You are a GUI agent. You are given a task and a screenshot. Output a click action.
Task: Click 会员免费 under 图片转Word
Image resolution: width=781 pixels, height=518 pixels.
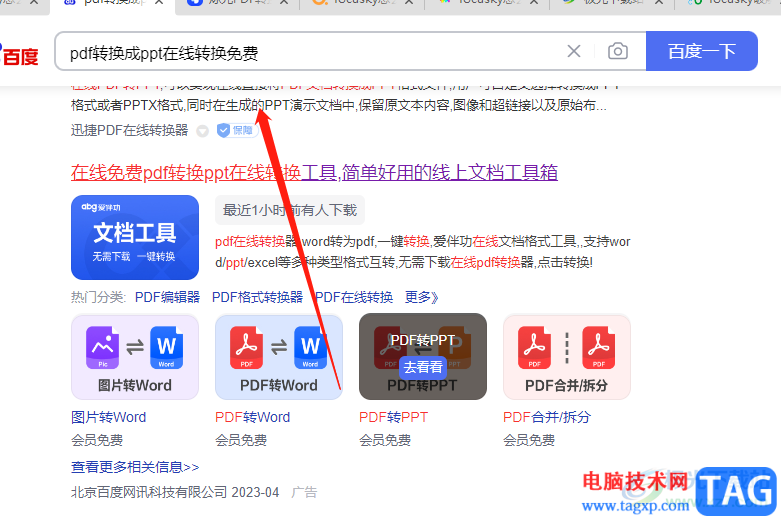pos(97,440)
